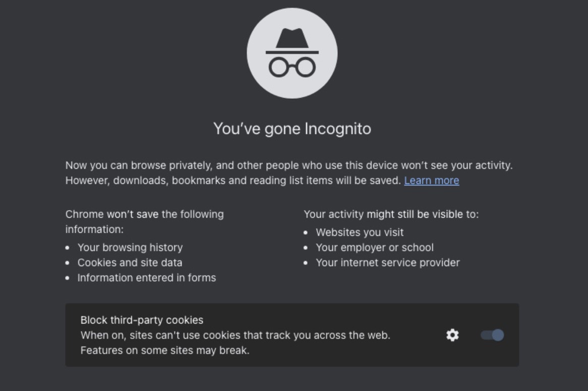Click the "You've gone Incognito" heading

(292, 128)
